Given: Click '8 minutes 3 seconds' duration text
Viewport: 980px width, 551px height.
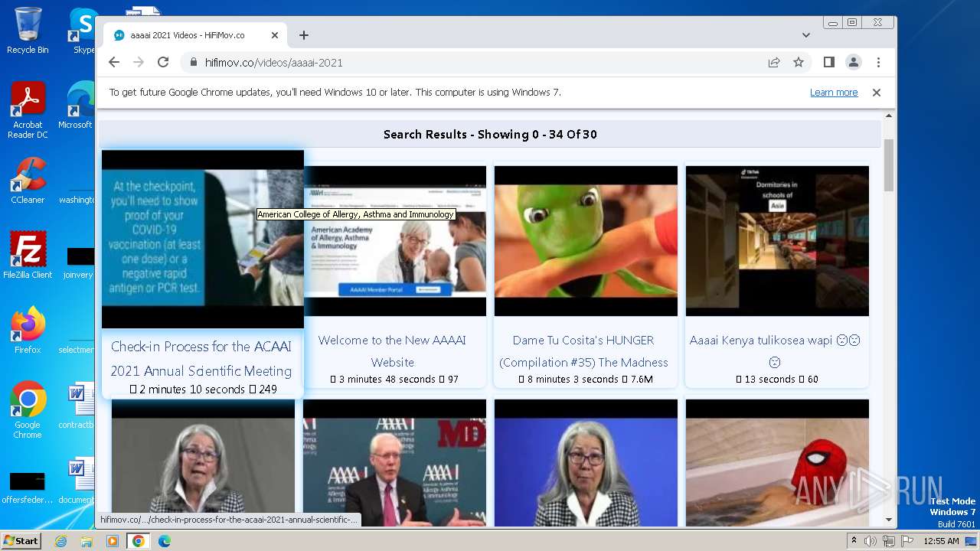Looking at the screenshot, I should [x=573, y=380].
